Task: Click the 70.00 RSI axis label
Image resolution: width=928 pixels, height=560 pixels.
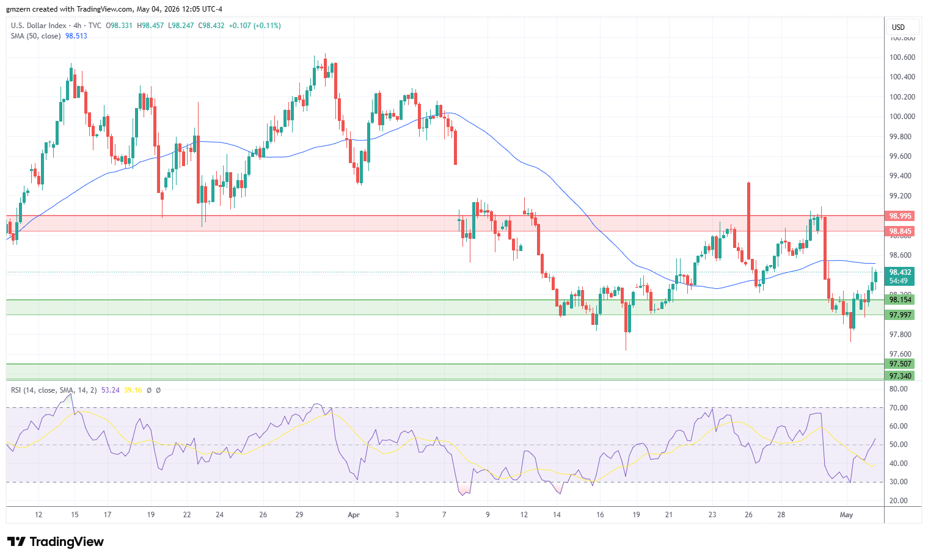Action: 899,408
